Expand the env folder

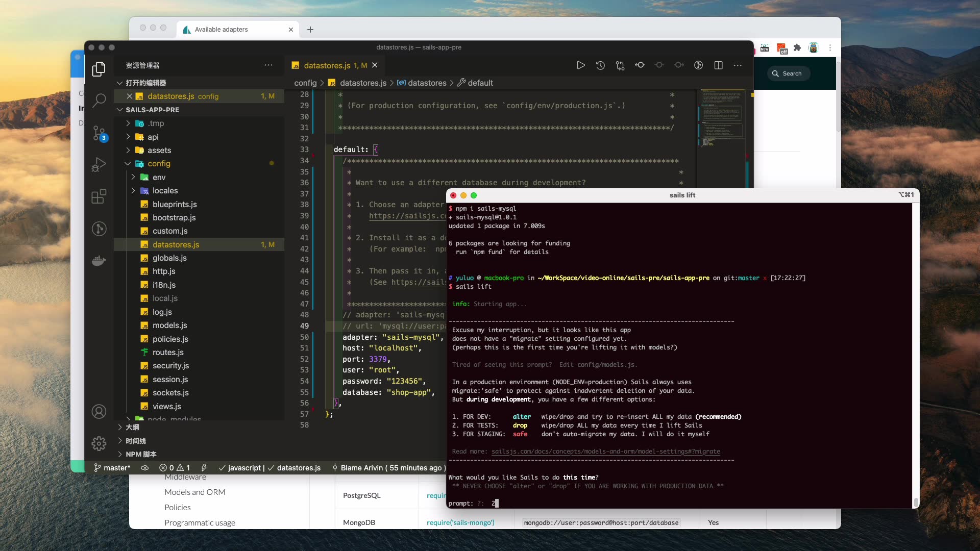pos(159,177)
